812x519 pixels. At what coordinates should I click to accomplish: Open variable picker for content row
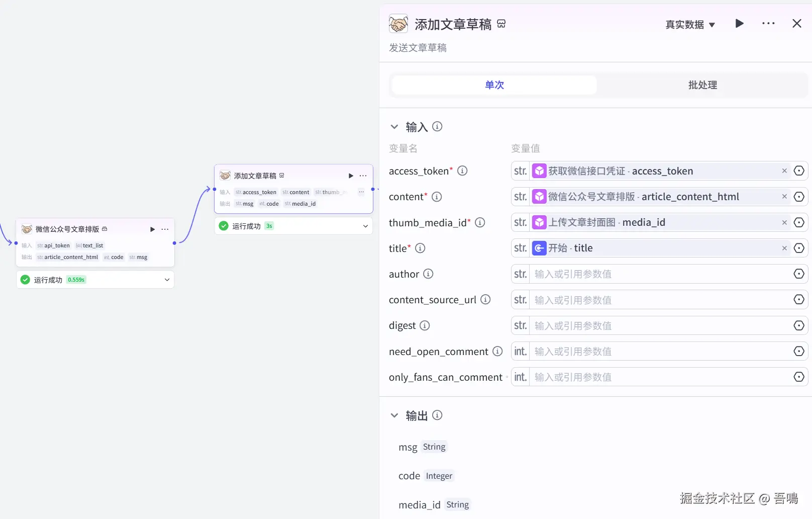[x=799, y=197]
